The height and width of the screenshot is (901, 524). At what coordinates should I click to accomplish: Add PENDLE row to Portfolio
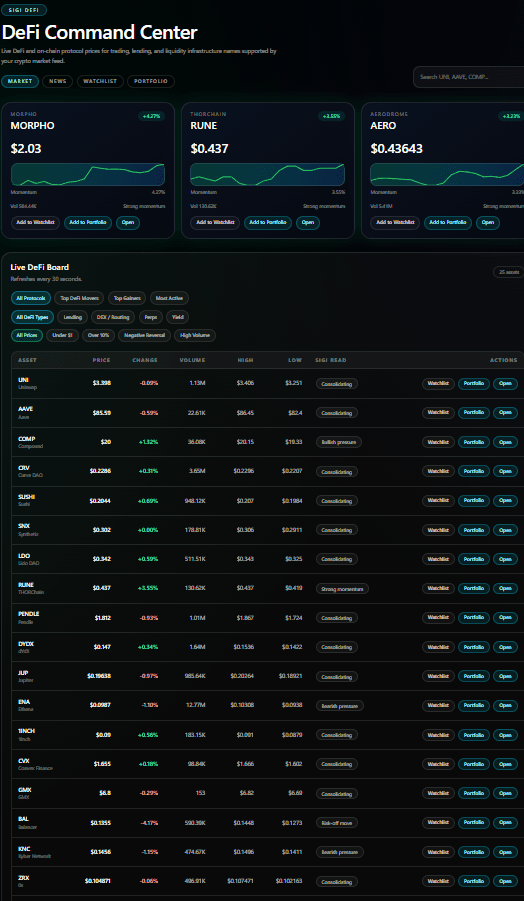(474, 618)
